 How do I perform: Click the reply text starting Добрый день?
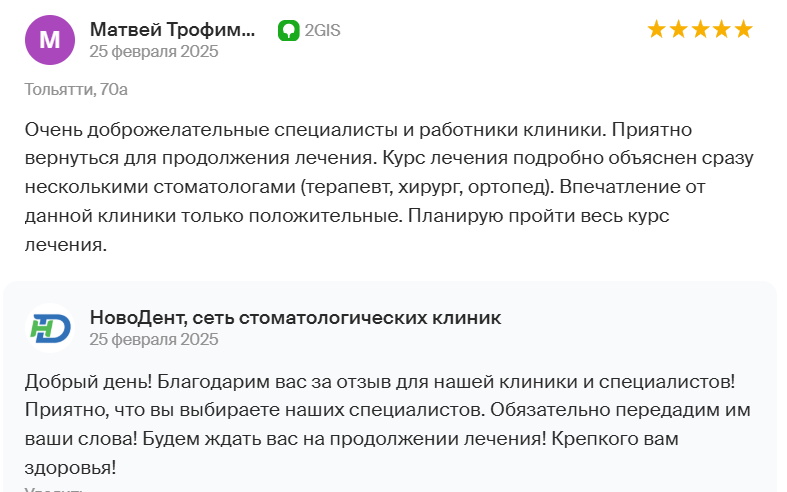click(x=387, y=425)
